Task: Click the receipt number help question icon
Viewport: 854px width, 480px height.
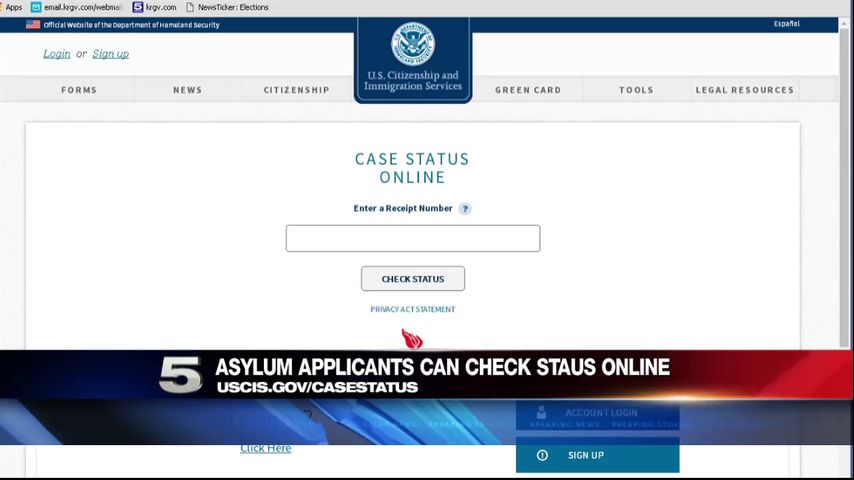Action: pos(465,209)
